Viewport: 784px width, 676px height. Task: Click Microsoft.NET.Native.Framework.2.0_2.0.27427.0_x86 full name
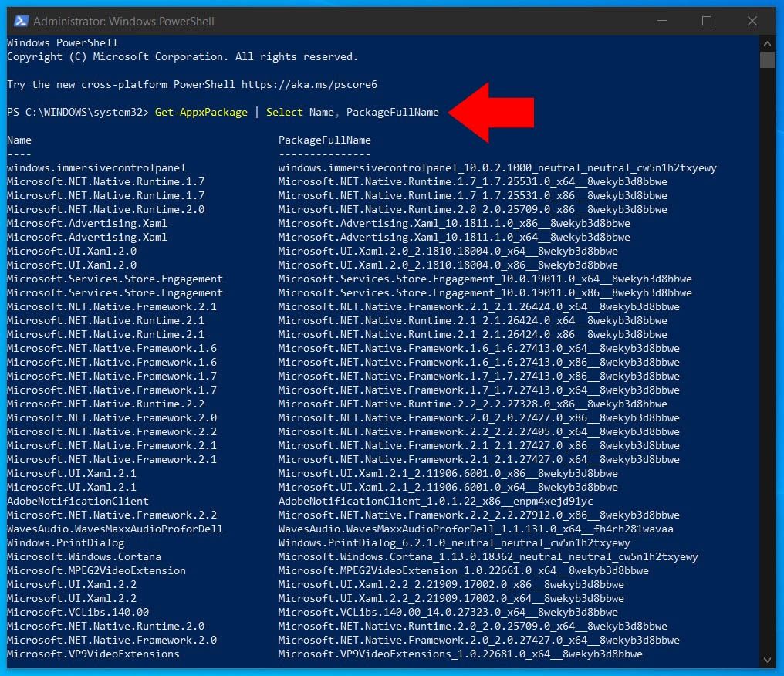point(479,418)
